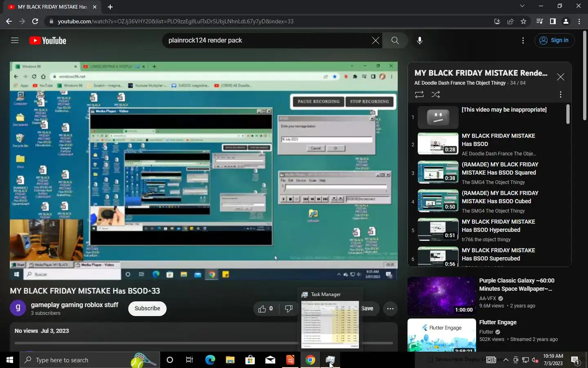Subscribe to gameplay gaming roblox stuff
The height and width of the screenshot is (368, 588).
(x=147, y=309)
